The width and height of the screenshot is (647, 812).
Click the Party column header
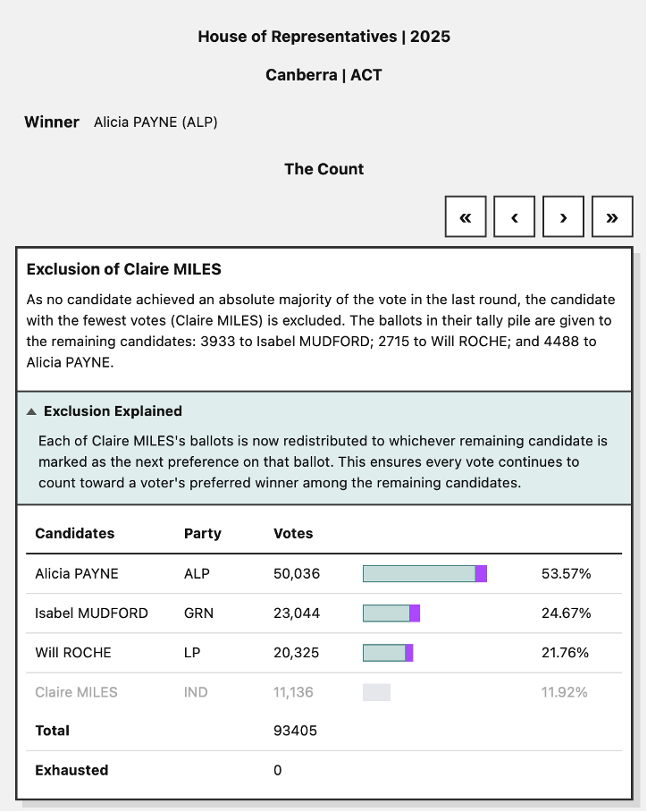click(x=203, y=533)
